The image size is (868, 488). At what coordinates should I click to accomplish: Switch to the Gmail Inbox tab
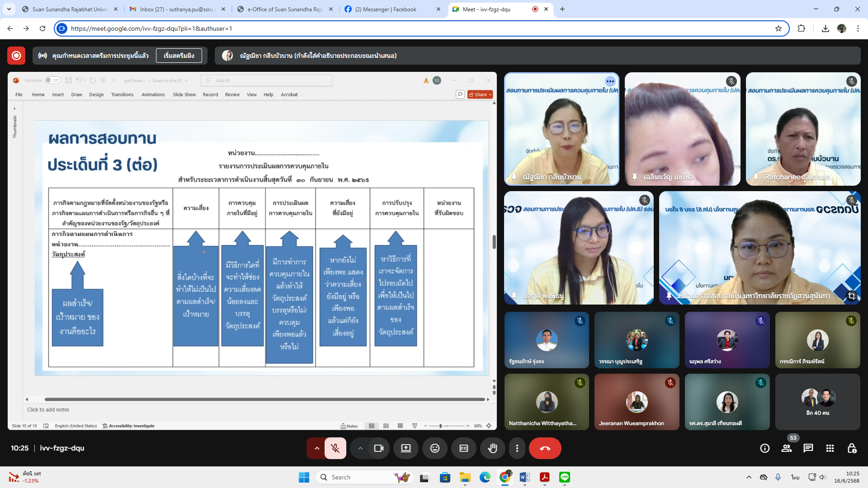pos(177,9)
